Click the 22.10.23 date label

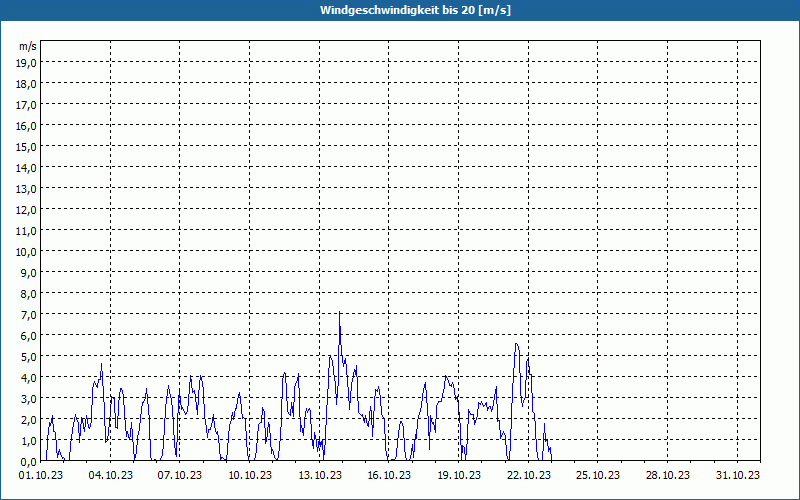click(529, 476)
